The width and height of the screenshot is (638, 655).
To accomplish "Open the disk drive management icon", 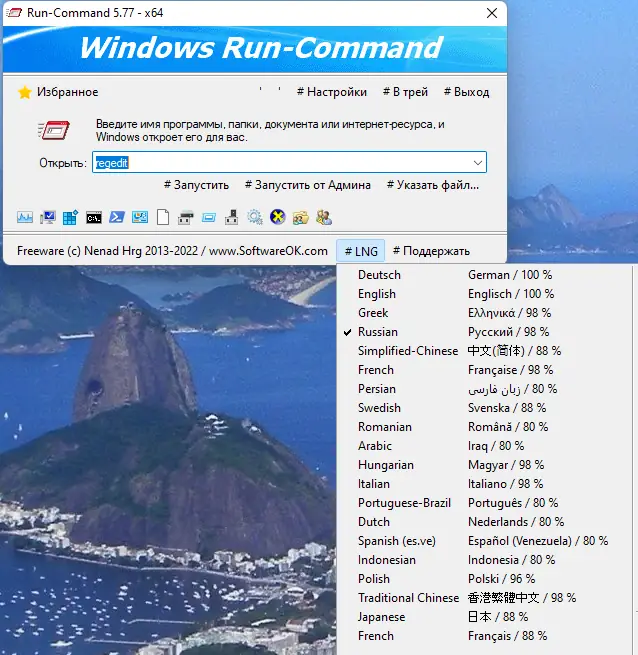I will pyautogui.click(x=186, y=218).
